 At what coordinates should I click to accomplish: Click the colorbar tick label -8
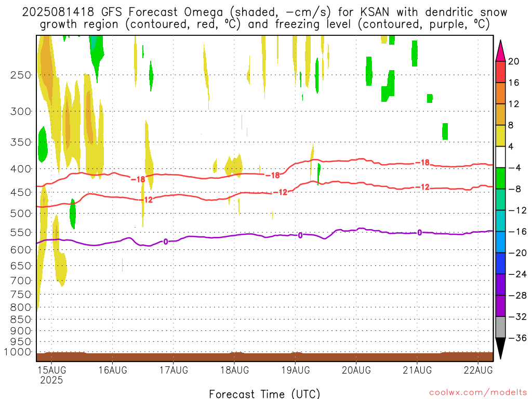[x=515, y=189]
